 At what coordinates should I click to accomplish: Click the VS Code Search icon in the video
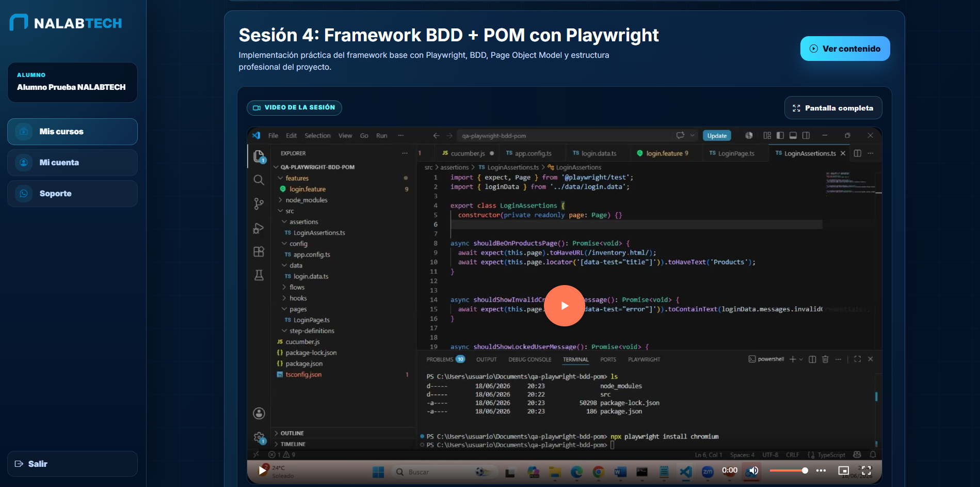[259, 180]
